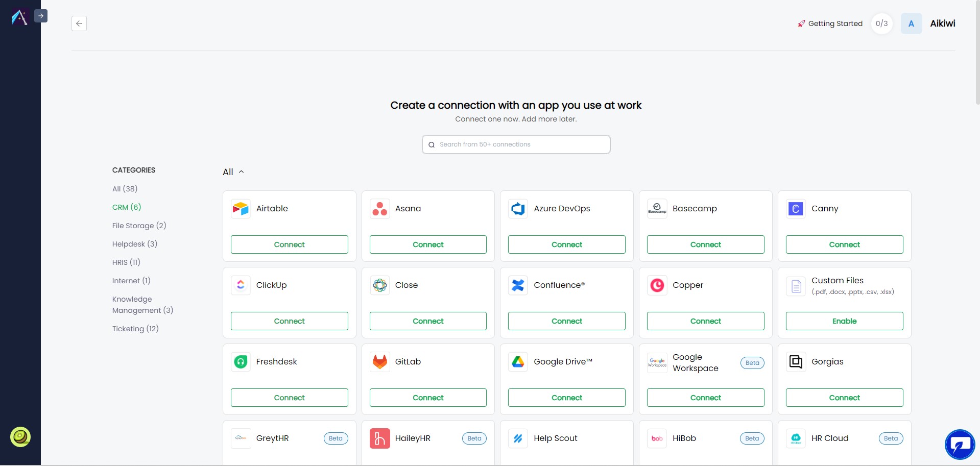Image resolution: width=980 pixels, height=466 pixels.
Task: Click the Aikiwi logo in the sidebar
Action: click(x=19, y=17)
